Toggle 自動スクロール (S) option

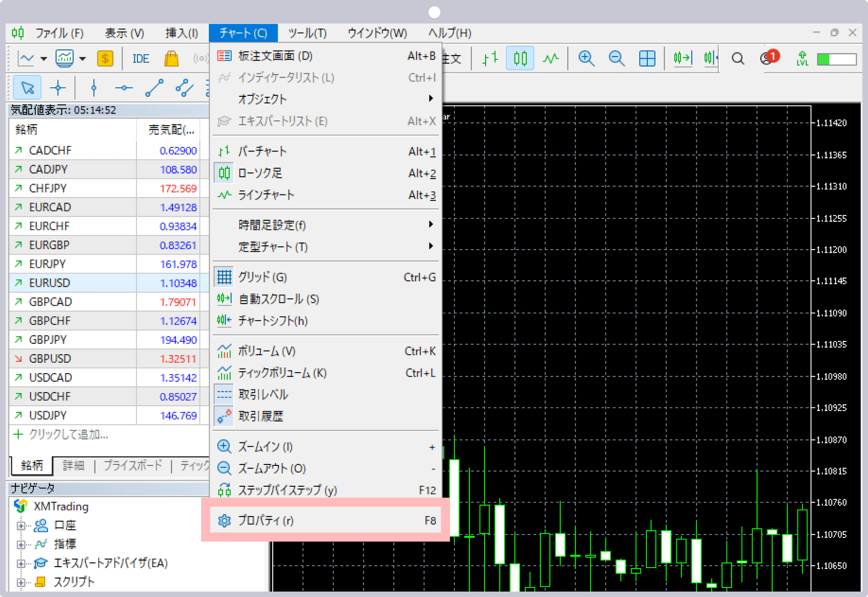(x=325, y=298)
